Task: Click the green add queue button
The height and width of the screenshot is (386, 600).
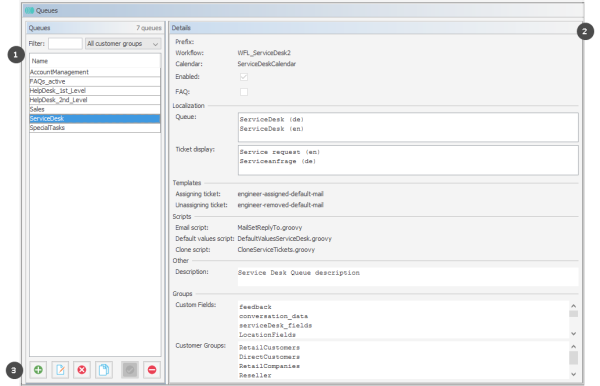Action: click(x=38, y=370)
